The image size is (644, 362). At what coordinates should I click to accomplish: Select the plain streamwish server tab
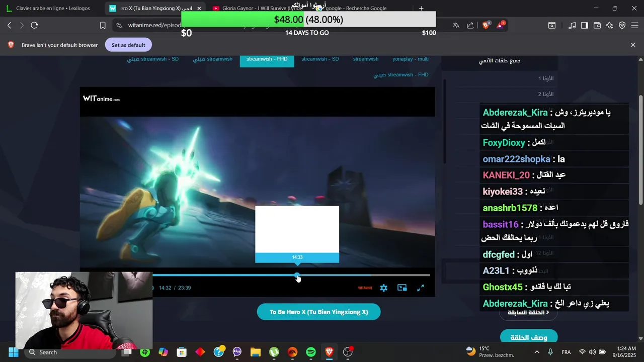click(x=366, y=59)
